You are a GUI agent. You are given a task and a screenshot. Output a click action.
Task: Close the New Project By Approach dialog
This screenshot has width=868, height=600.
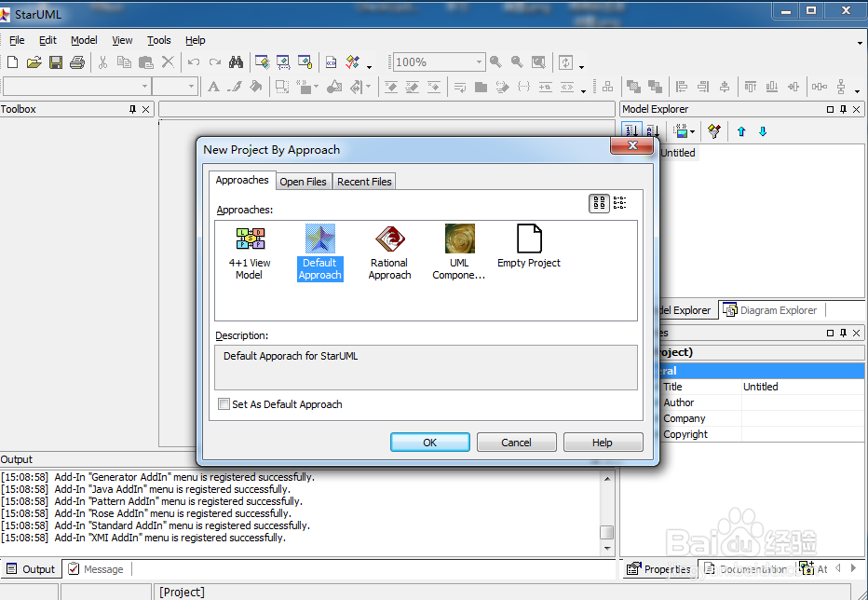(x=631, y=145)
